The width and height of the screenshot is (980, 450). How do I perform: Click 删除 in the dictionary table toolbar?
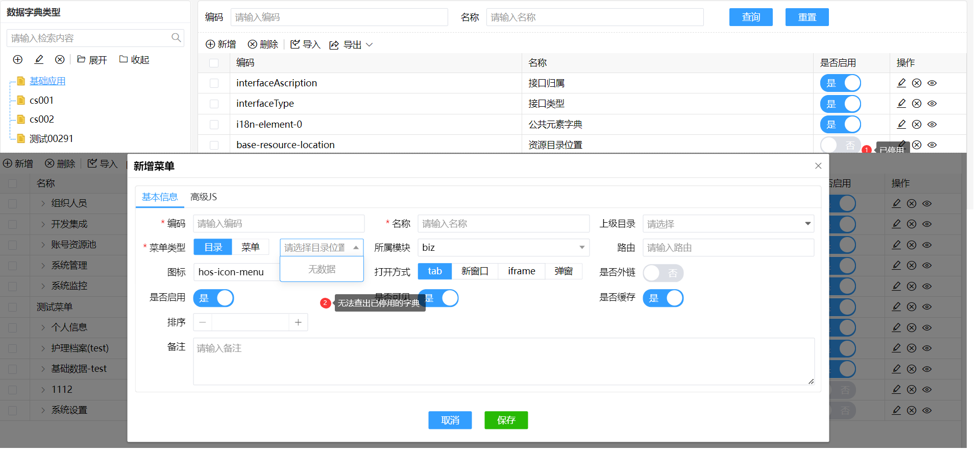(x=263, y=44)
